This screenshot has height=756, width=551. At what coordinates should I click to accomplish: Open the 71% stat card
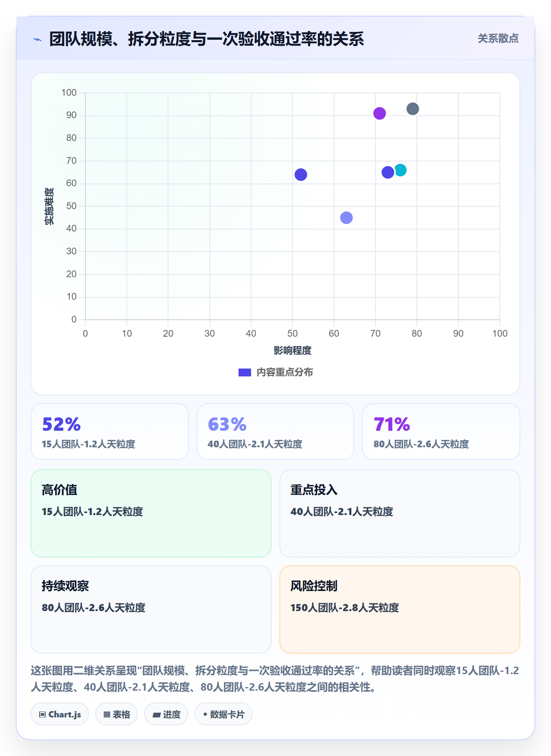click(x=441, y=432)
